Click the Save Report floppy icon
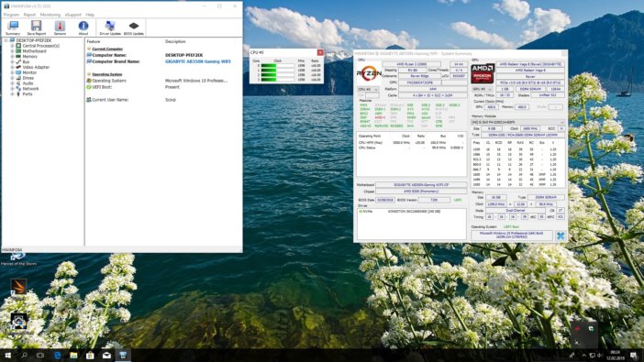 click(x=37, y=27)
